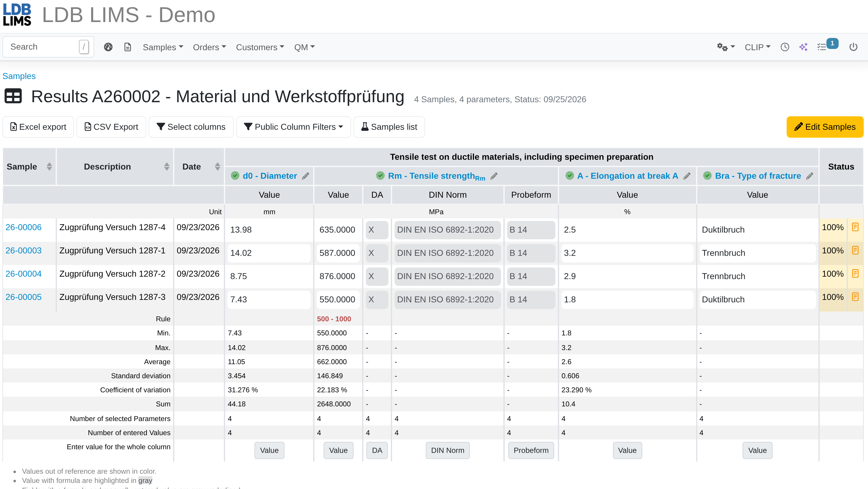Edit the Bra - Type of fracture pencil
This screenshot has width=868, height=489.
click(x=810, y=176)
